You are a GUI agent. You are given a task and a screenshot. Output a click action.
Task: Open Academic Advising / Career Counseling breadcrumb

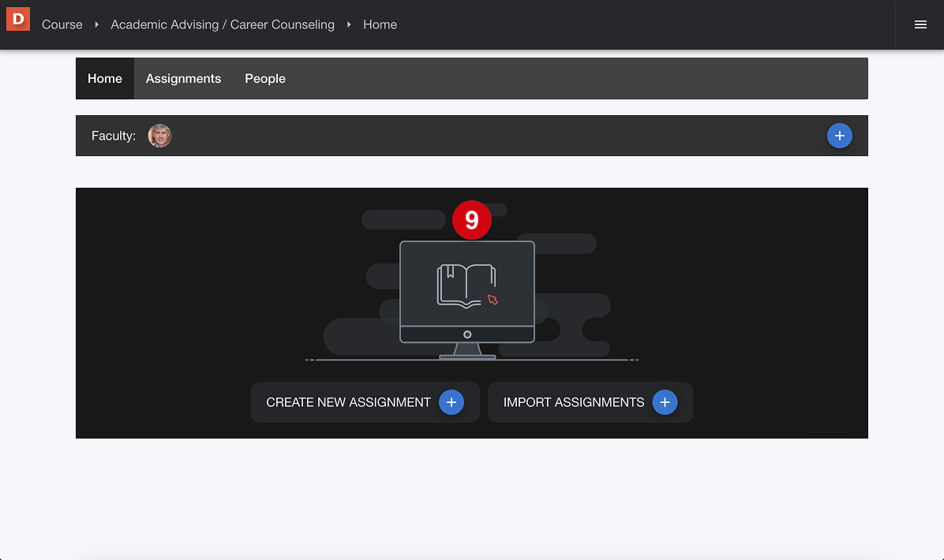coord(223,24)
